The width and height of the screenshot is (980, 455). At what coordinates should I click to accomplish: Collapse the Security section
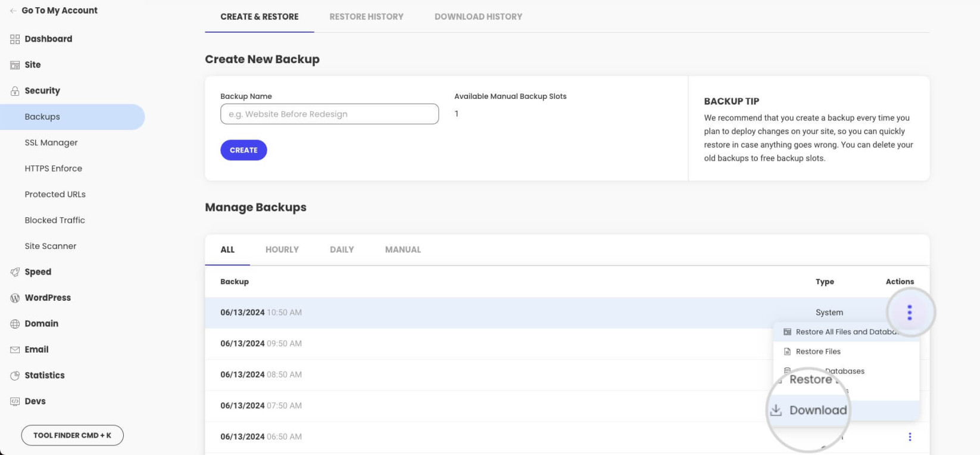[x=42, y=91]
